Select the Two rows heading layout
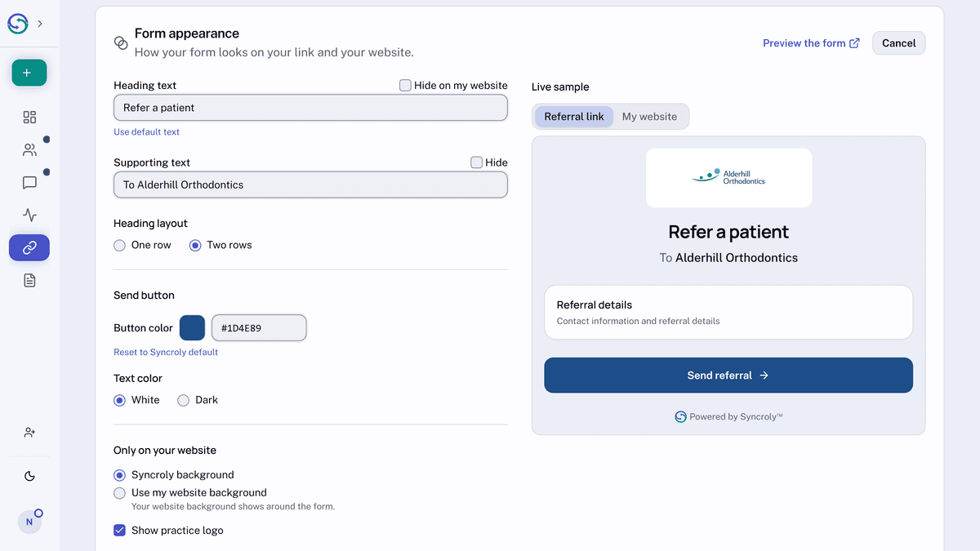Screen dimensions: 980x551 (x=195, y=245)
